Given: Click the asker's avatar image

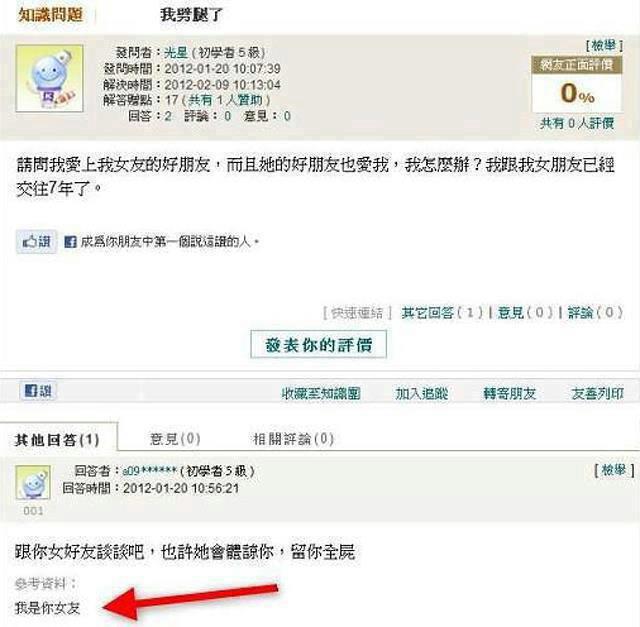Looking at the screenshot, I should click(49, 78).
